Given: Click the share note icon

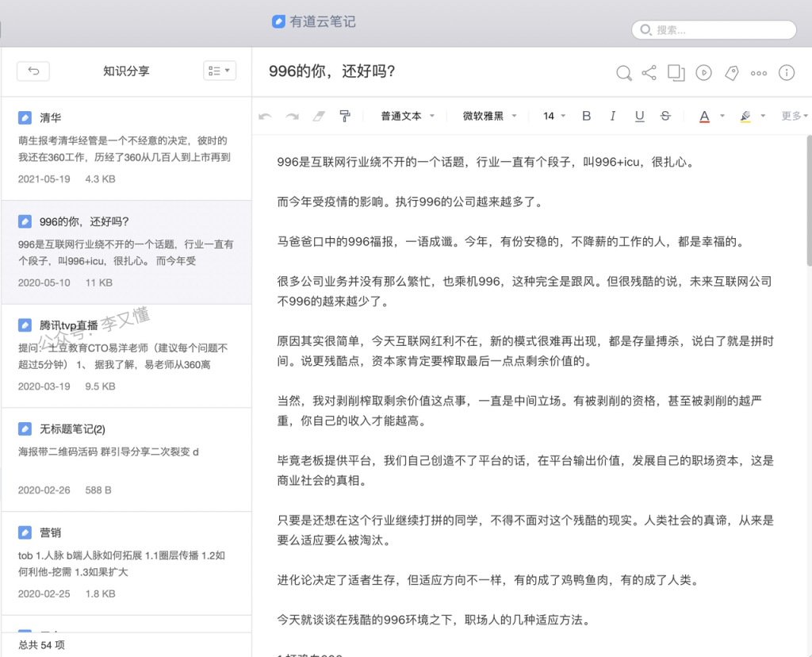Looking at the screenshot, I should click(x=649, y=72).
